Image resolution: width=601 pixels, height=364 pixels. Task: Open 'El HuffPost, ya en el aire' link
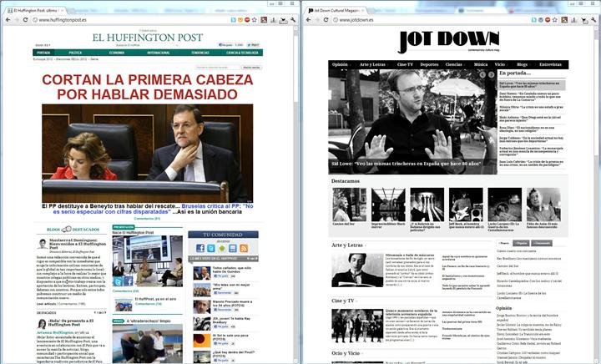tap(155, 299)
